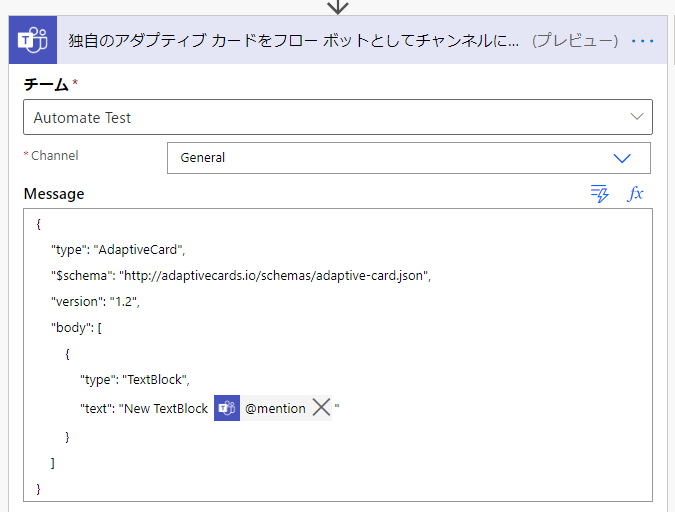The image size is (675, 512).
Task: Click the "type": "AdaptiveCard" line
Action: pyautogui.click(x=118, y=250)
